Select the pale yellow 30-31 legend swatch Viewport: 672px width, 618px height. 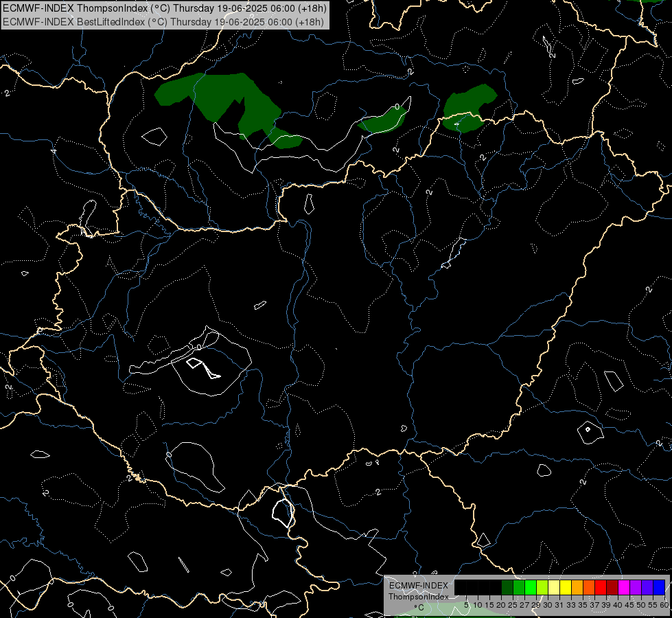tap(554, 588)
